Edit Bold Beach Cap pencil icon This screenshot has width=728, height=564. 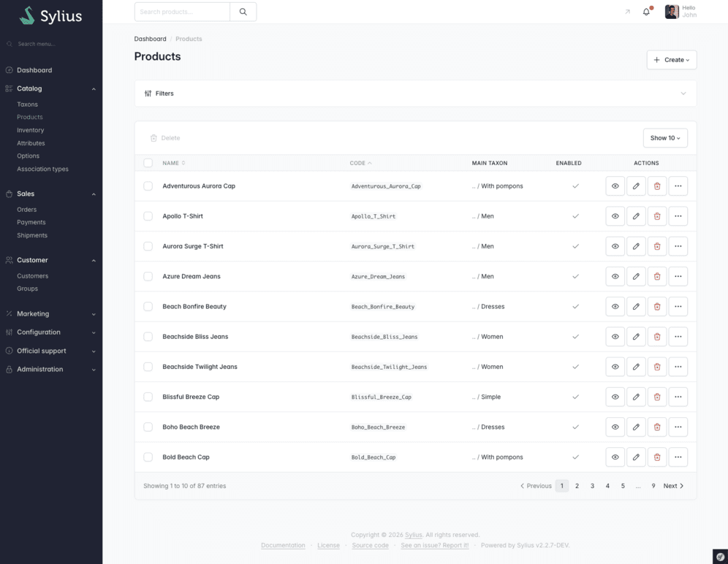tap(636, 457)
